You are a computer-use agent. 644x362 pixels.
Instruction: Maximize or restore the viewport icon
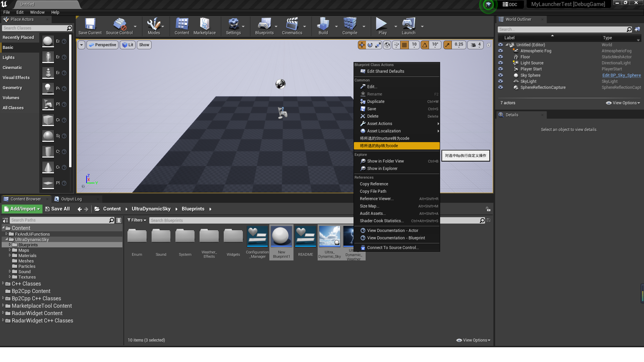point(489,45)
